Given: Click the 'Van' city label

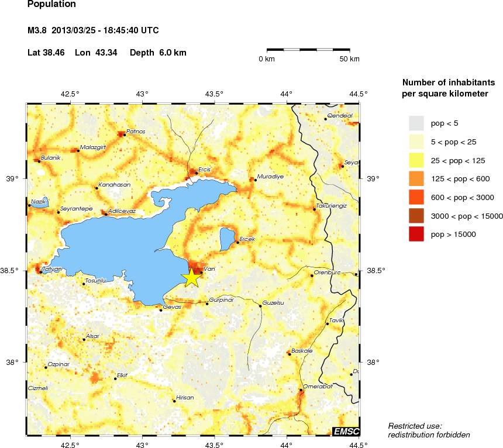Looking at the screenshot, I should point(209,269).
